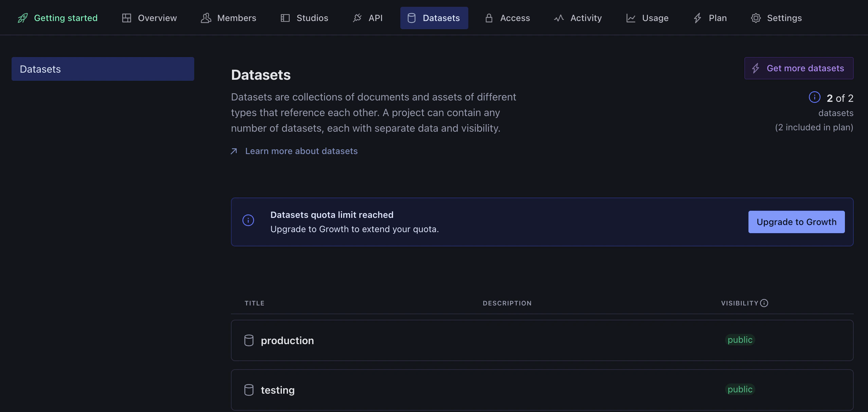Click the bolt icon in Get more datasets
The image size is (868, 412).
click(756, 68)
